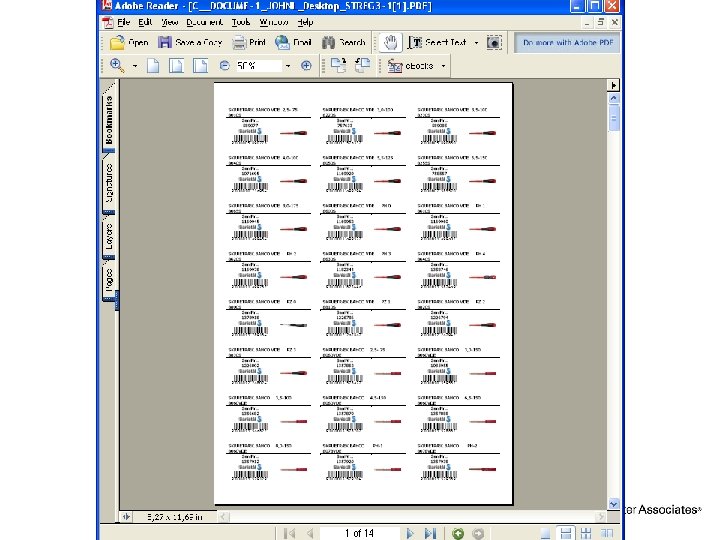Select Continuous Facing layout icon
The height and width of the screenshot is (540, 720).
586,533
